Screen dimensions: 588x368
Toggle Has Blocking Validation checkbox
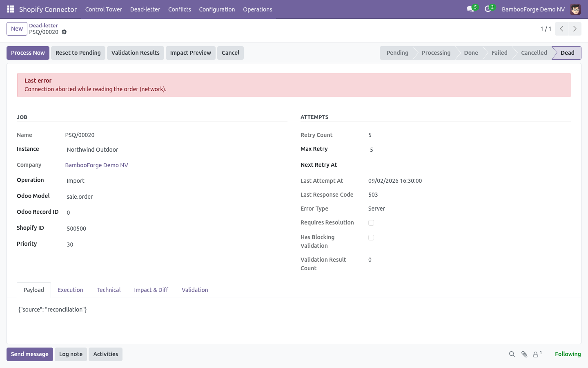pyautogui.click(x=371, y=238)
